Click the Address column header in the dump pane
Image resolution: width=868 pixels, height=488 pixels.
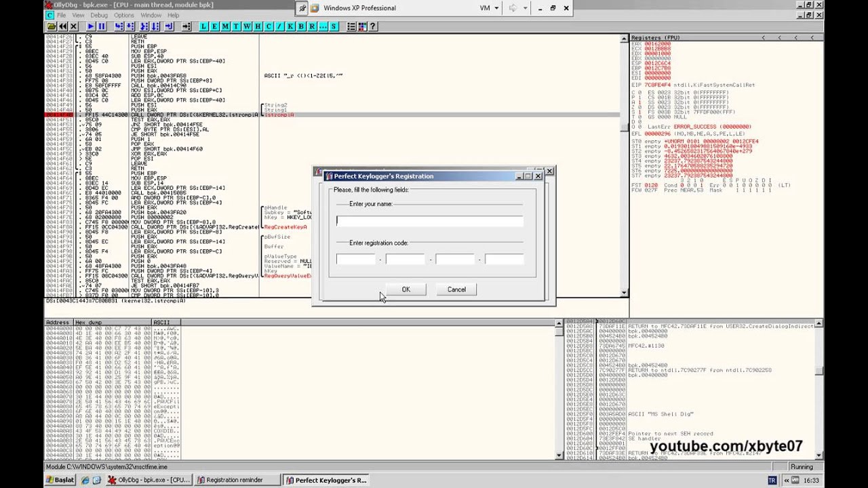[59, 322]
